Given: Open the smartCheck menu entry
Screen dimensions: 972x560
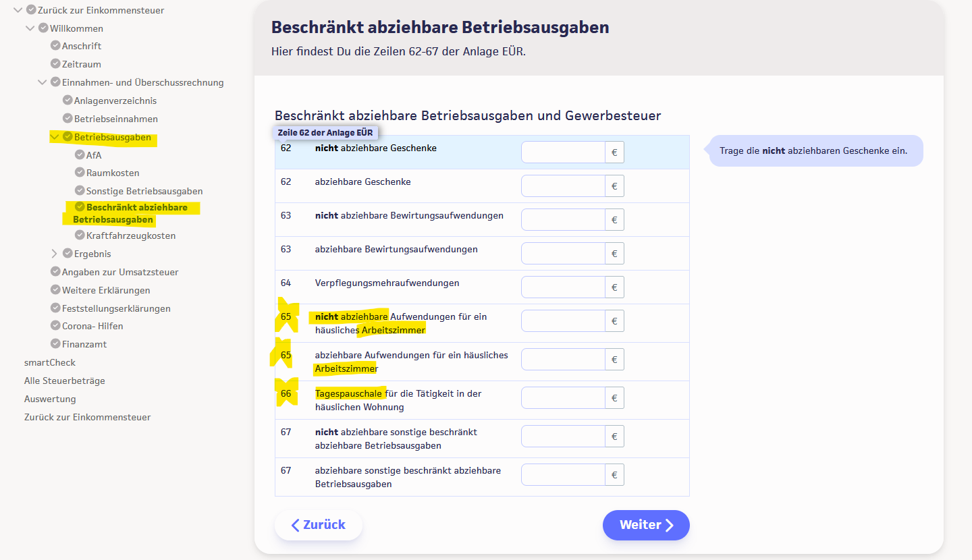Looking at the screenshot, I should 50,362.
